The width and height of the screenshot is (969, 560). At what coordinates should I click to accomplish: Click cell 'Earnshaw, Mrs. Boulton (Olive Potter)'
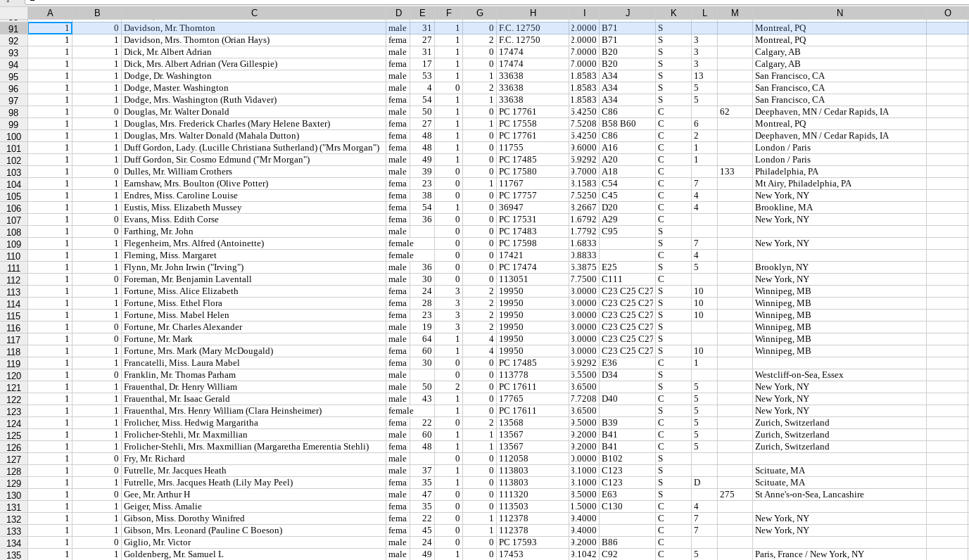pos(254,184)
